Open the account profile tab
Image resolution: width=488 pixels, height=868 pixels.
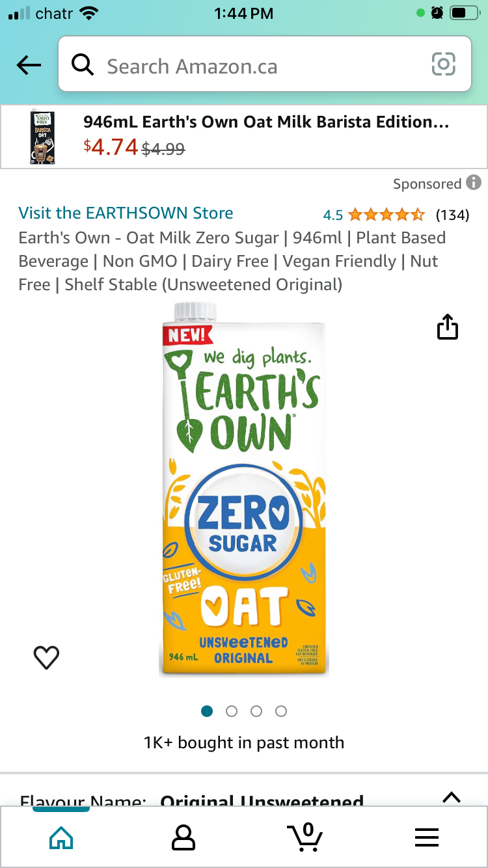coord(183,837)
